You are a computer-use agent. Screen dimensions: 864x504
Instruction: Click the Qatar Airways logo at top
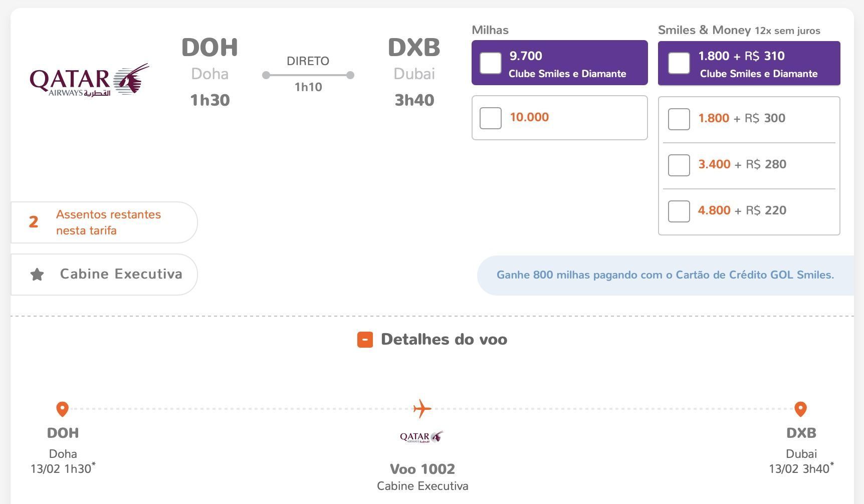pyautogui.click(x=89, y=80)
